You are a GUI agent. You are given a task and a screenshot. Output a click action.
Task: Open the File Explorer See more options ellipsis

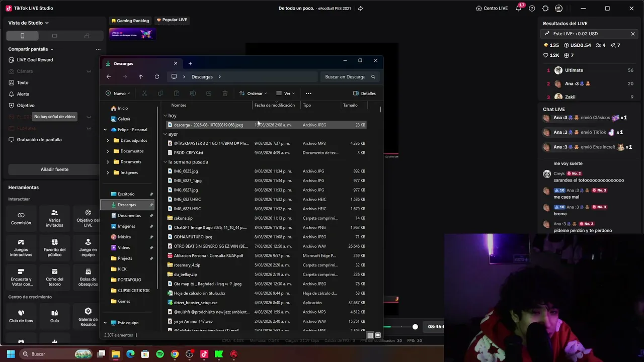click(308, 93)
